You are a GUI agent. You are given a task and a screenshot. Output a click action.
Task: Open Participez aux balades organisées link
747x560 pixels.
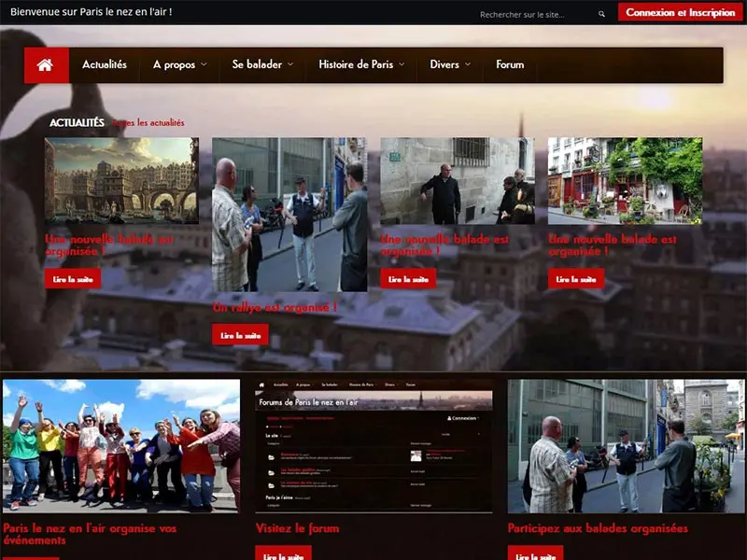(597, 528)
